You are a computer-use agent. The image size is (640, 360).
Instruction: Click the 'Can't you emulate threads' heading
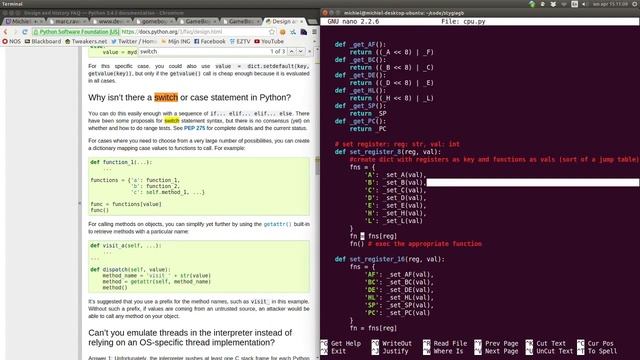coord(190,338)
